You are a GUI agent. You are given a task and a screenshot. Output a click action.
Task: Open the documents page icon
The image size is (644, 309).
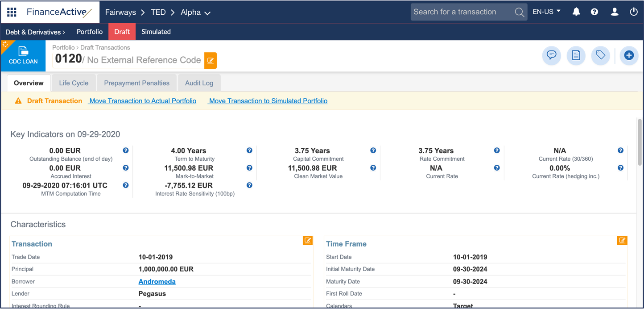point(576,55)
